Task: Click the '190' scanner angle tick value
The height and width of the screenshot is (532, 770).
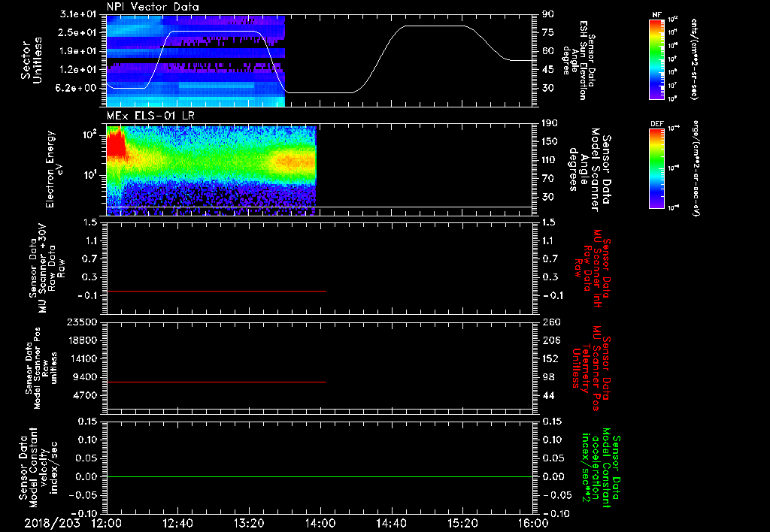Action: [550, 123]
